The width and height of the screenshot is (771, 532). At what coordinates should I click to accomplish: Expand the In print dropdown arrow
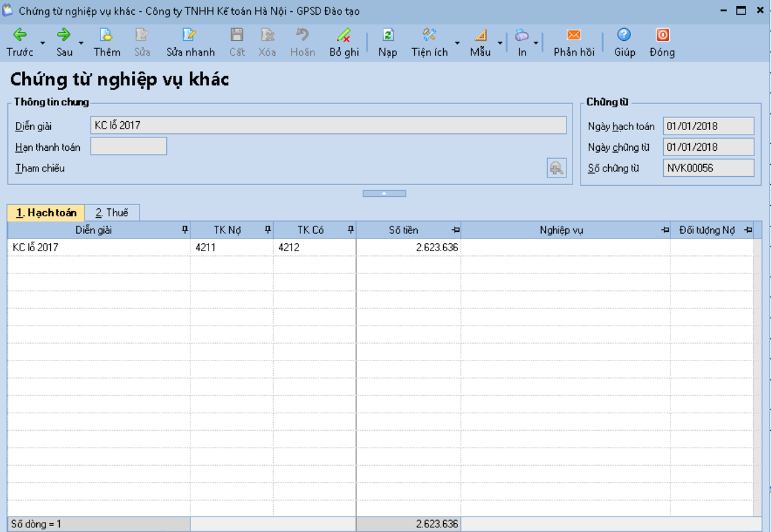point(536,43)
